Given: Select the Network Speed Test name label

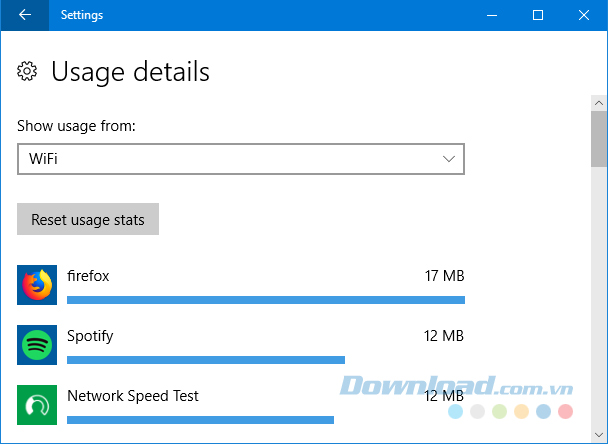Looking at the screenshot, I should coord(133,396).
